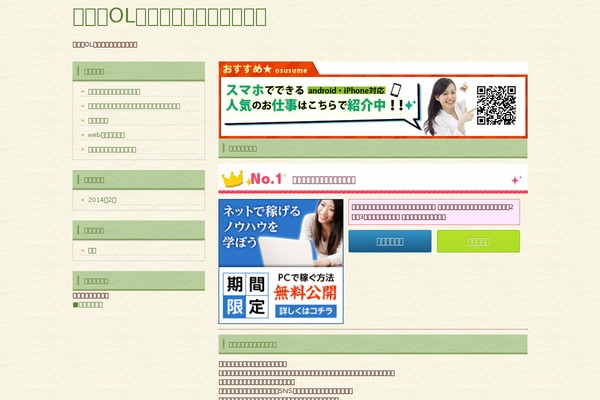Click the blue button beside the ad image
The height and width of the screenshot is (400, 600).
[390, 242]
